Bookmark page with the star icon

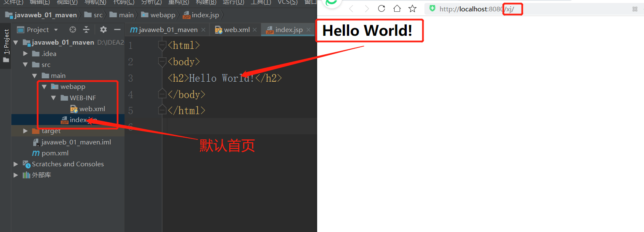(x=412, y=8)
